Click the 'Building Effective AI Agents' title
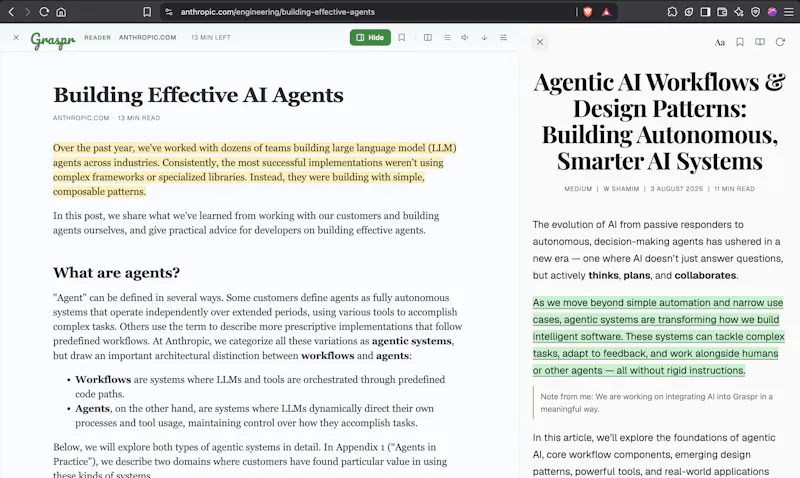800x478 pixels. click(x=198, y=95)
